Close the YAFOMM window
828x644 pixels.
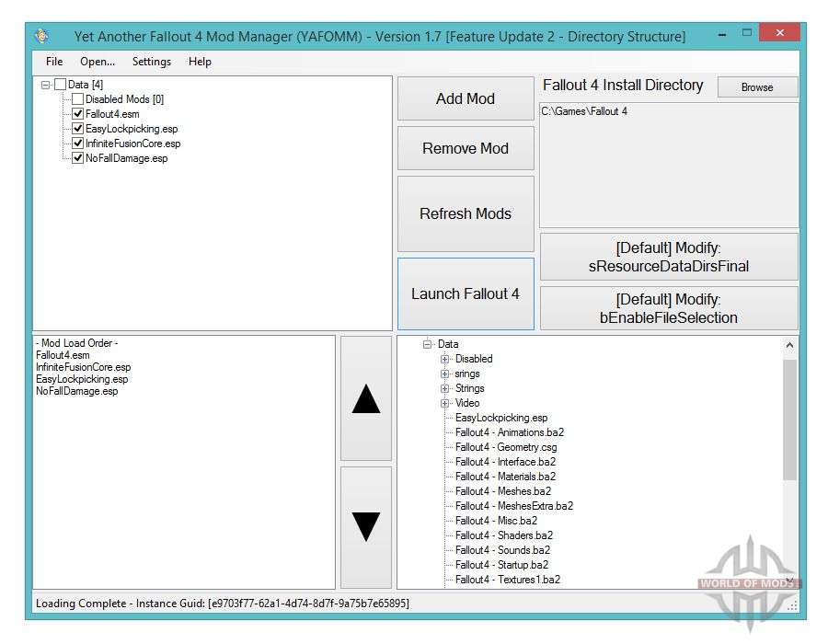click(x=779, y=33)
